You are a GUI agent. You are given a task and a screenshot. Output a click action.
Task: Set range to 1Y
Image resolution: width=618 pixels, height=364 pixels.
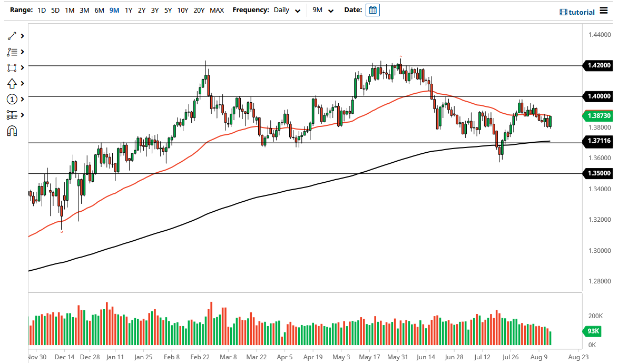click(129, 10)
